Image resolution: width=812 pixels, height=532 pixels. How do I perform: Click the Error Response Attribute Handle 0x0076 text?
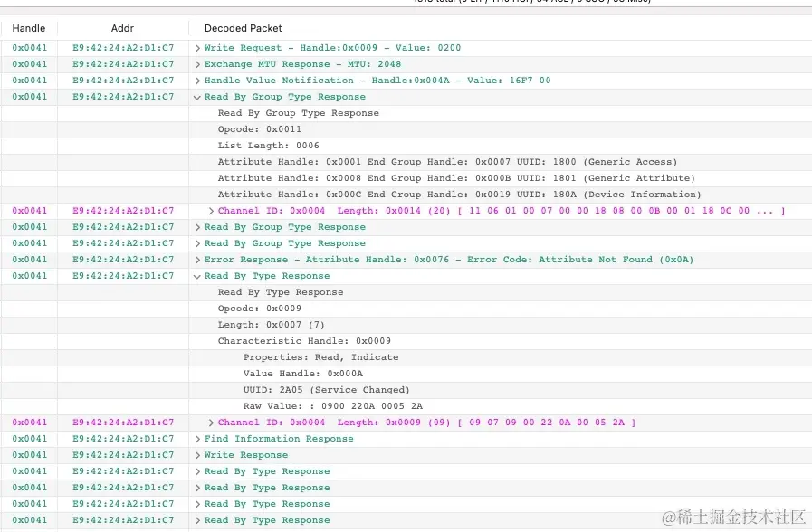click(x=448, y=260)
